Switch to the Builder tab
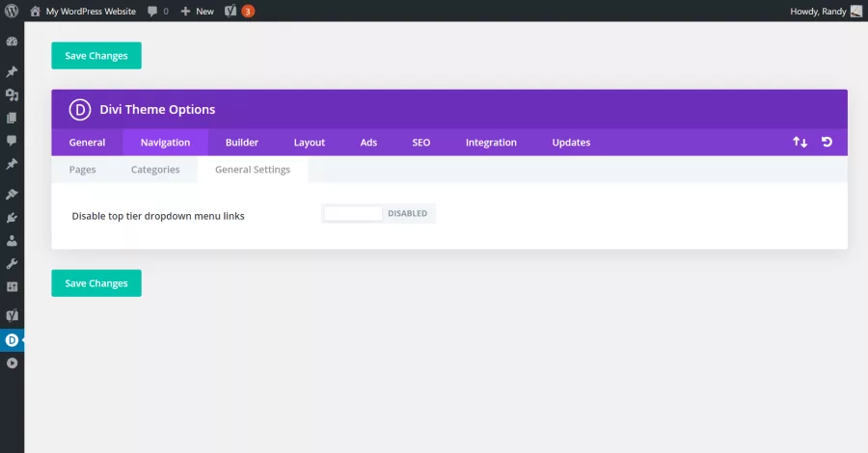This screenshot has width=868, height=453. click(242, 142)
